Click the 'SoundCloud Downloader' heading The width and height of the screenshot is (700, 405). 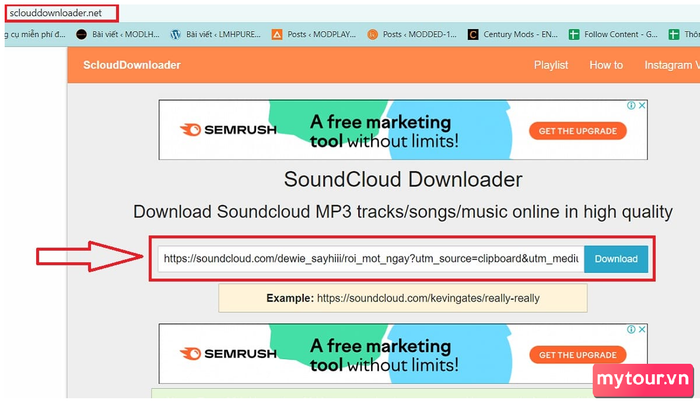pos(403,180)
